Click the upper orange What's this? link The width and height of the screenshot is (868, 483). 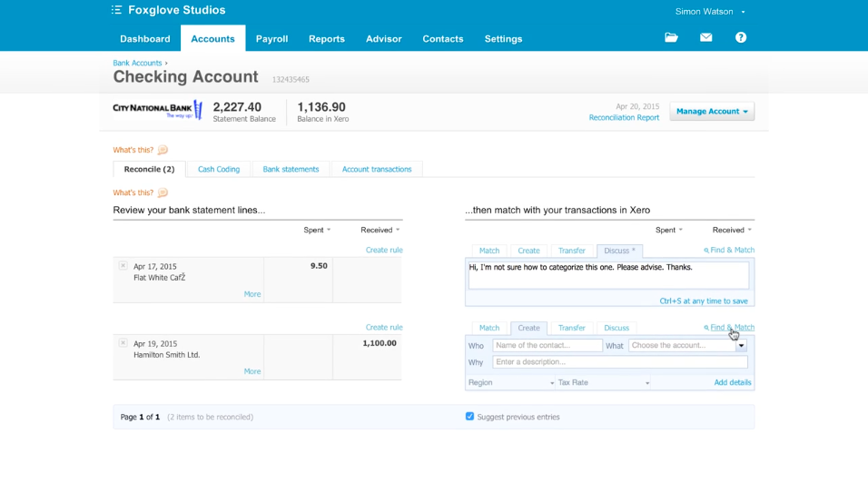coord(133,150)
